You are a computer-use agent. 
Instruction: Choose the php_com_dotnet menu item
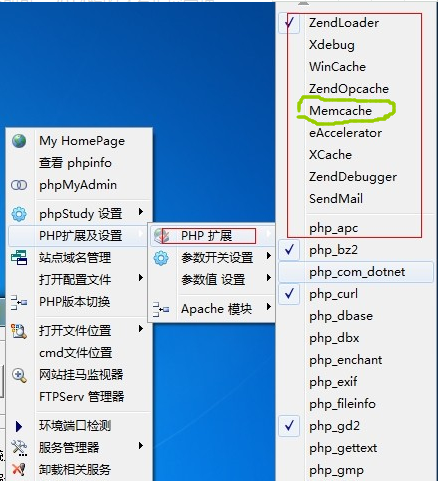point(356,272)
